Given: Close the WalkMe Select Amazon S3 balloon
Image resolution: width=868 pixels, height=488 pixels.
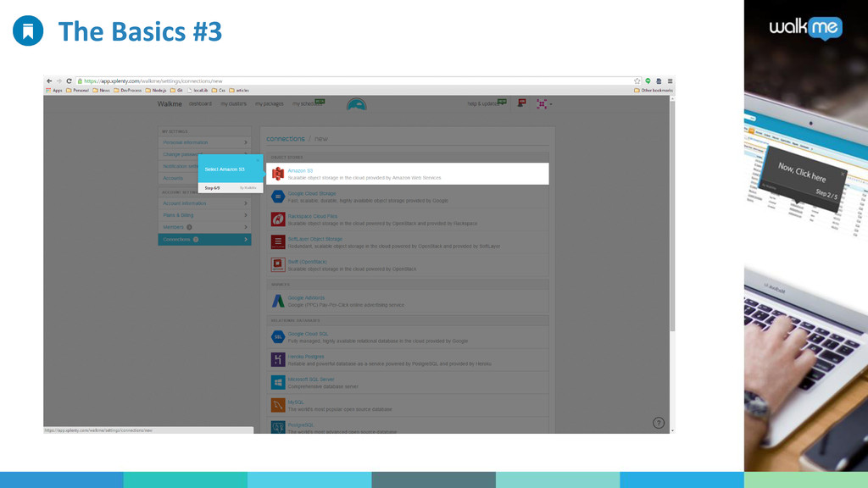Looking at the screenshot, I should coord(258,160).
